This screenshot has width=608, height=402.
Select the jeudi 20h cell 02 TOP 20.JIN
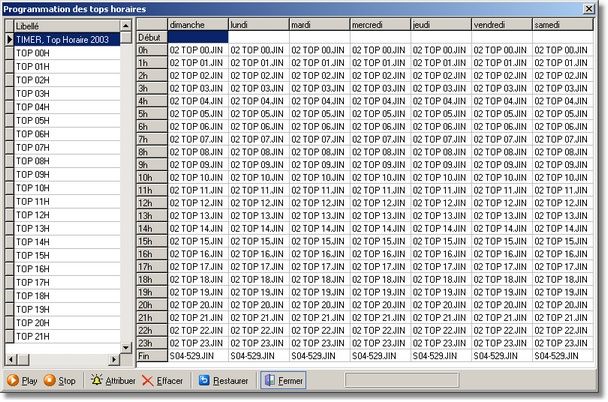[441, 305]
